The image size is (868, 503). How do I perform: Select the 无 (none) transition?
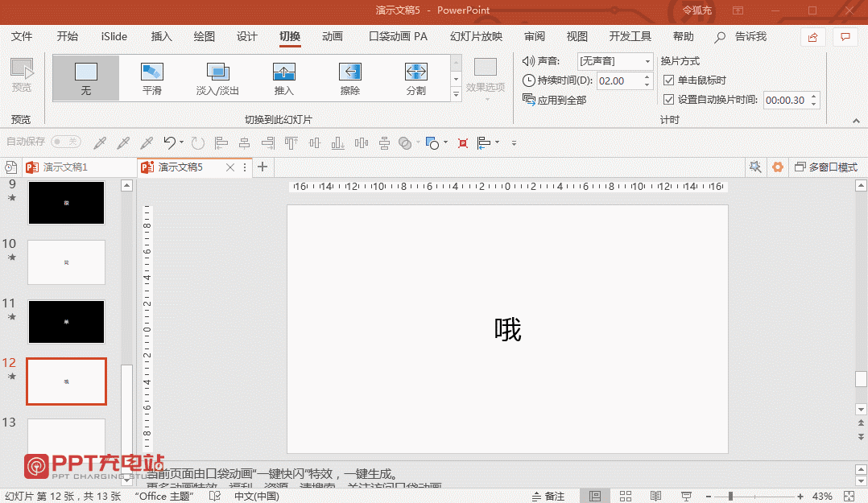click(x=86, y=79)
